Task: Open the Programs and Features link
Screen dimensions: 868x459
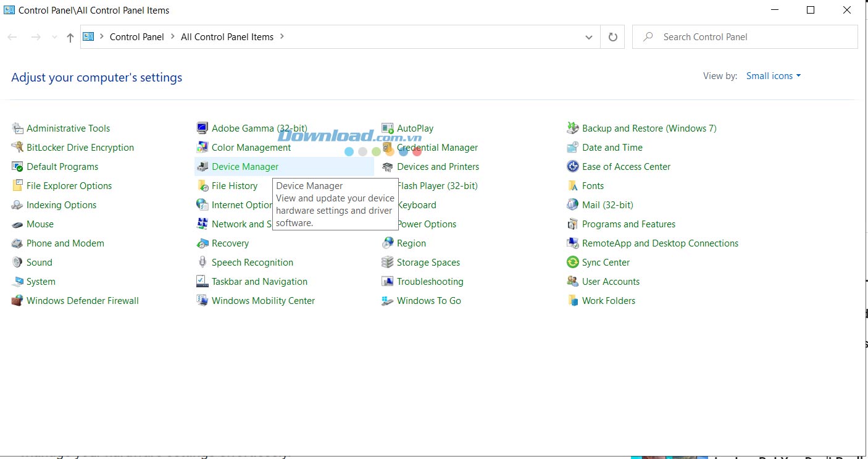Action: (628, 224)
